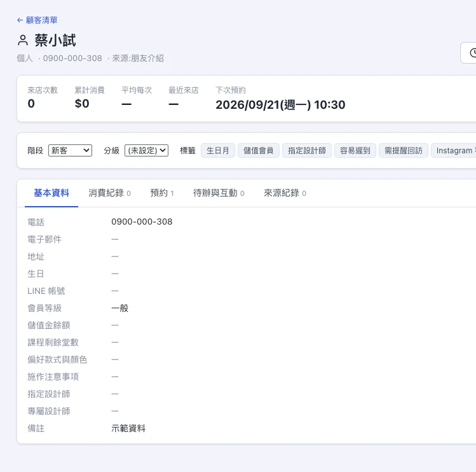This screenshot has width=476, height=472.
Task: Switch to the 來源紀錄 tab
Action: (285, 193)
